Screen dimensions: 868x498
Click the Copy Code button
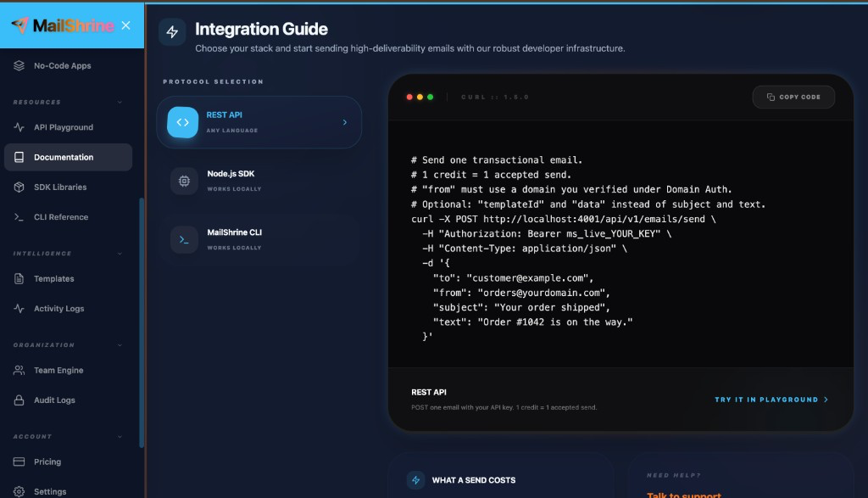pos(793,97)
